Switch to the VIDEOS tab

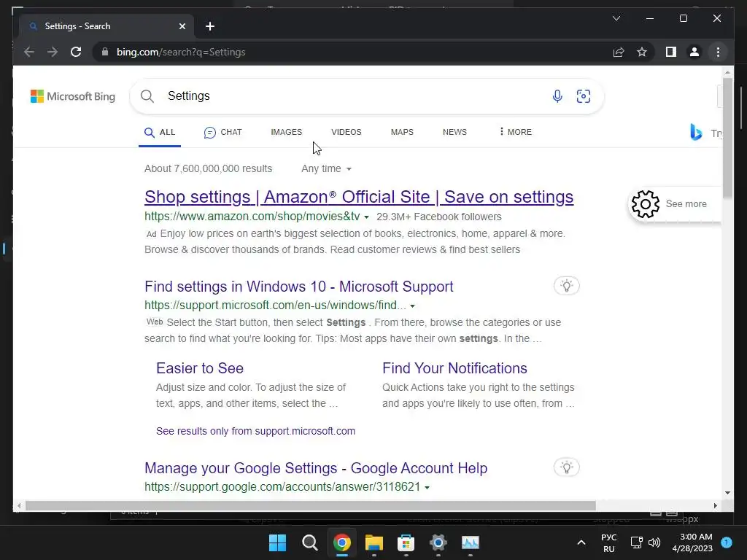[347, 132]
